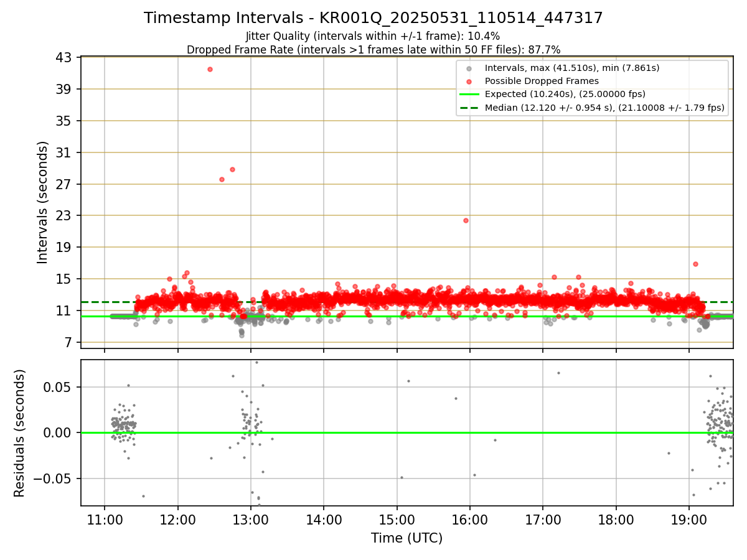The width and height of the screenshot is (747, 560).
Task: Click the plot title KR001Q_20250531_110514_447317
Action: coord(373,18)
